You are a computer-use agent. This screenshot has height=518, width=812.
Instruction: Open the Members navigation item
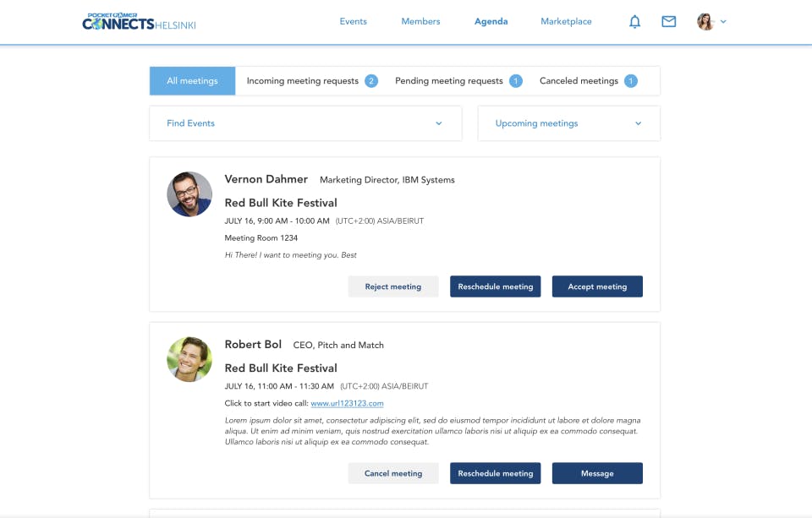coord(420,21)
